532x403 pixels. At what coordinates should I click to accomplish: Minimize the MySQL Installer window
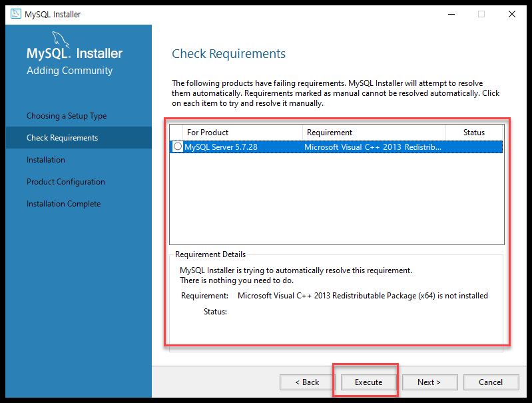[x=451, y=14]
